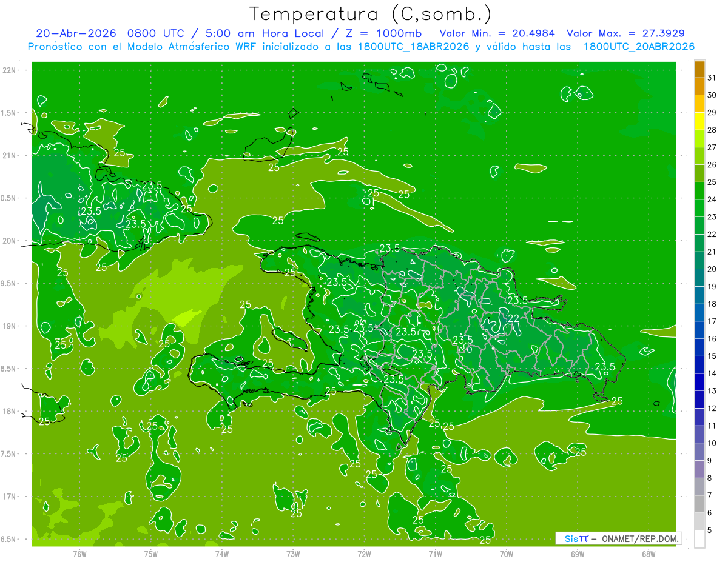Click the gray 7 degree legend swatch
This screenshot has width=728, height=562.
pos(699,504)
